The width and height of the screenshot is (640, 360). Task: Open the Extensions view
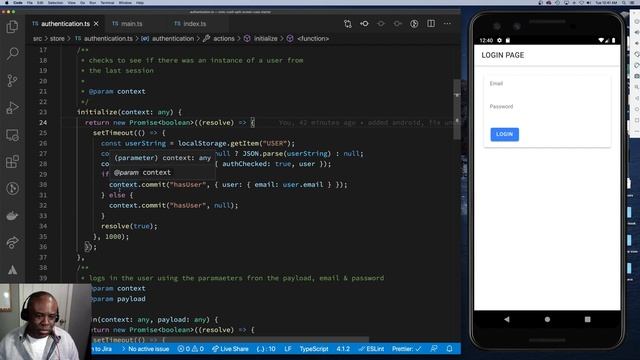(x=13, y=162)
